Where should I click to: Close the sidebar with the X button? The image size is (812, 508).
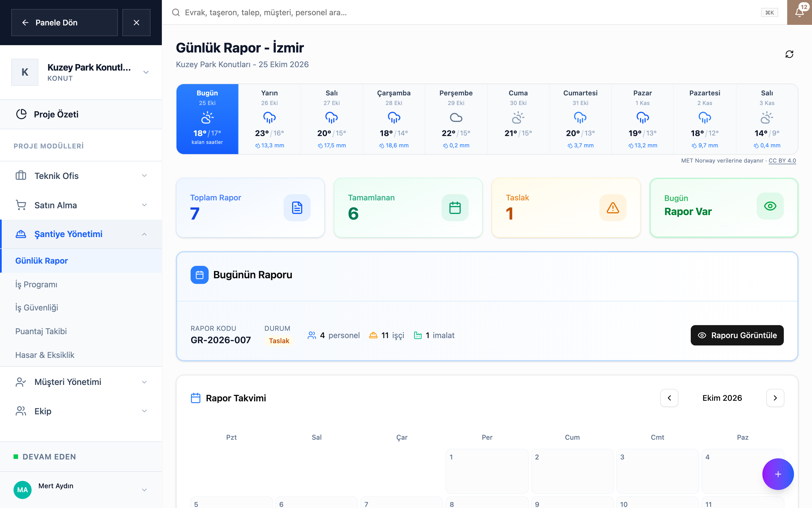pyautogui.click(x=136, y=23)
